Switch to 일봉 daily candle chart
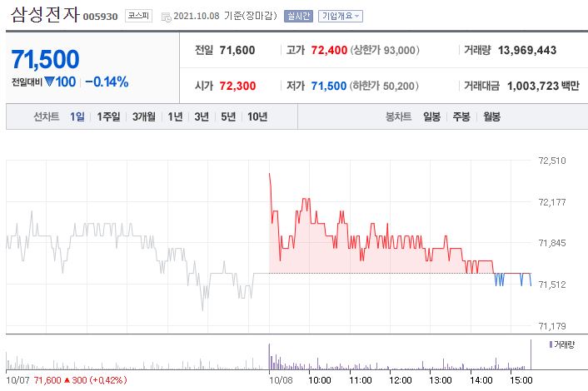The width and height of the screenshot is (588, 391). tap(431, 116)
